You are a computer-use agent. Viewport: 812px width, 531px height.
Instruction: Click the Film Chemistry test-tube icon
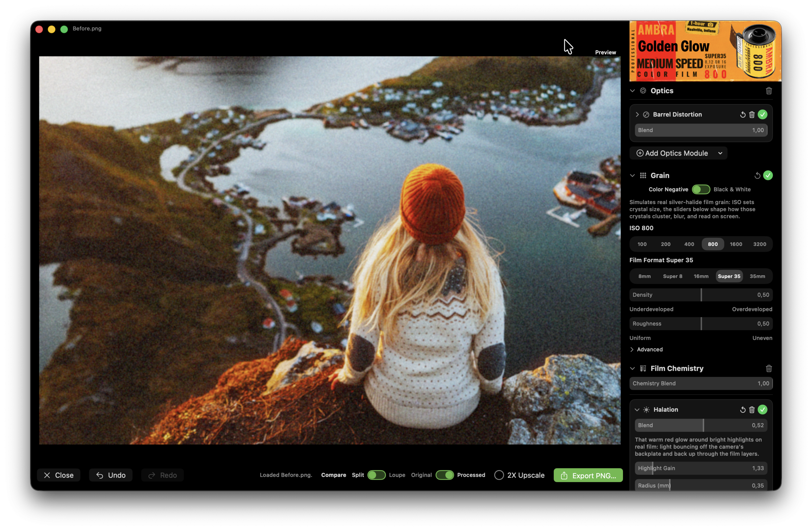point(643,368)
